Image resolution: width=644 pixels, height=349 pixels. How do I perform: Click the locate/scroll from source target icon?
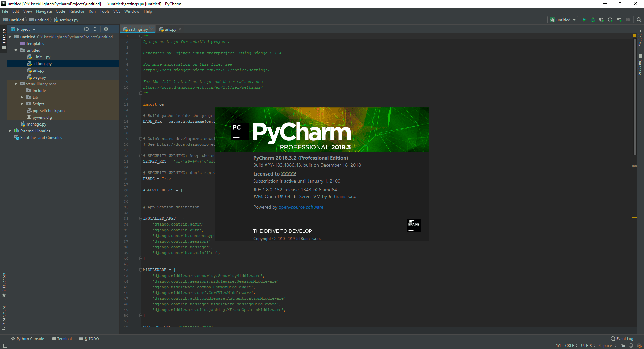coord(86,29)
